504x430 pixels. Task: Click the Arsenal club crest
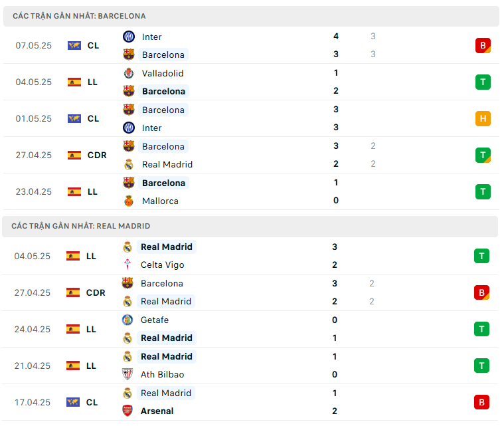[127, 411]
